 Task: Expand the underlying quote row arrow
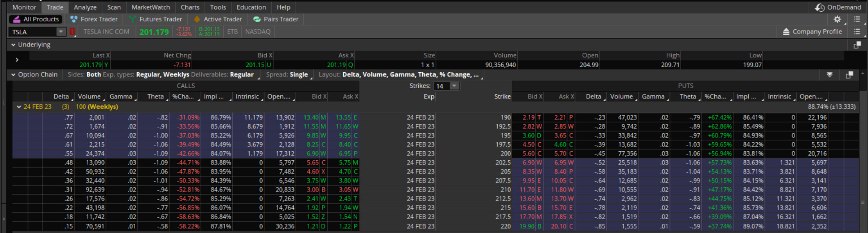pyautogui.click(x=17, y=60)
